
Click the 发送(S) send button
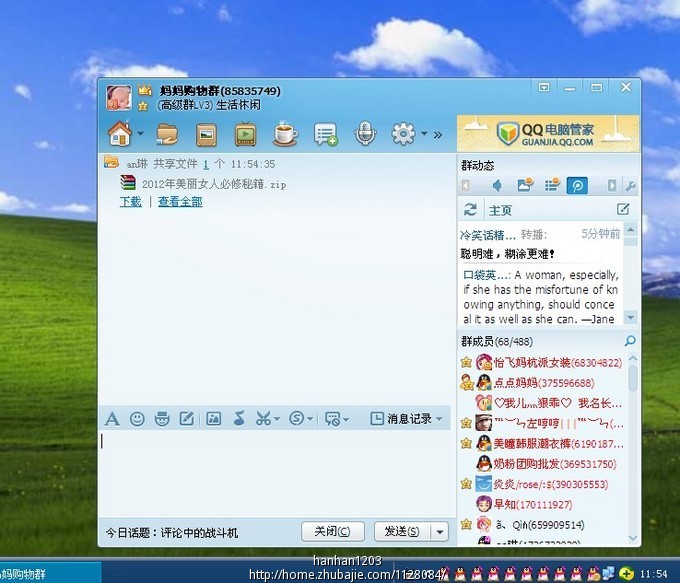[402, 531]
